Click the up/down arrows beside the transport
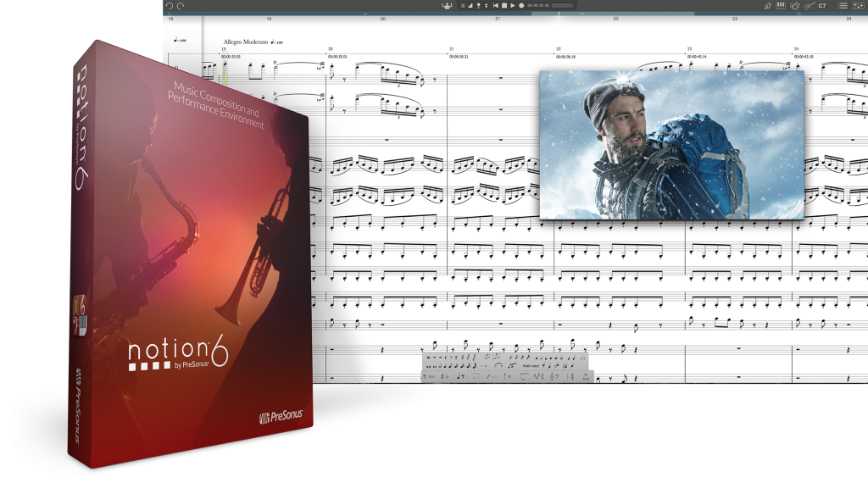Viewport: 868px width, 483px height. pyautogui.click(x=486, y=6)
